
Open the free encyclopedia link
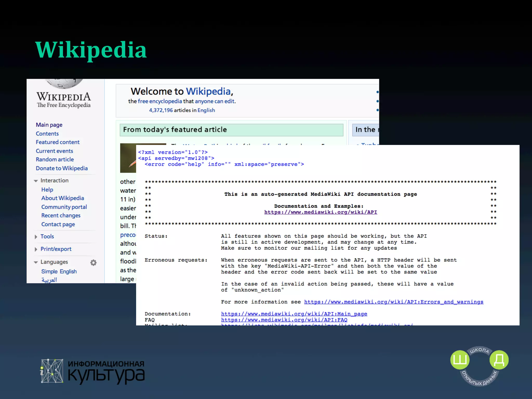pos(160,101)
